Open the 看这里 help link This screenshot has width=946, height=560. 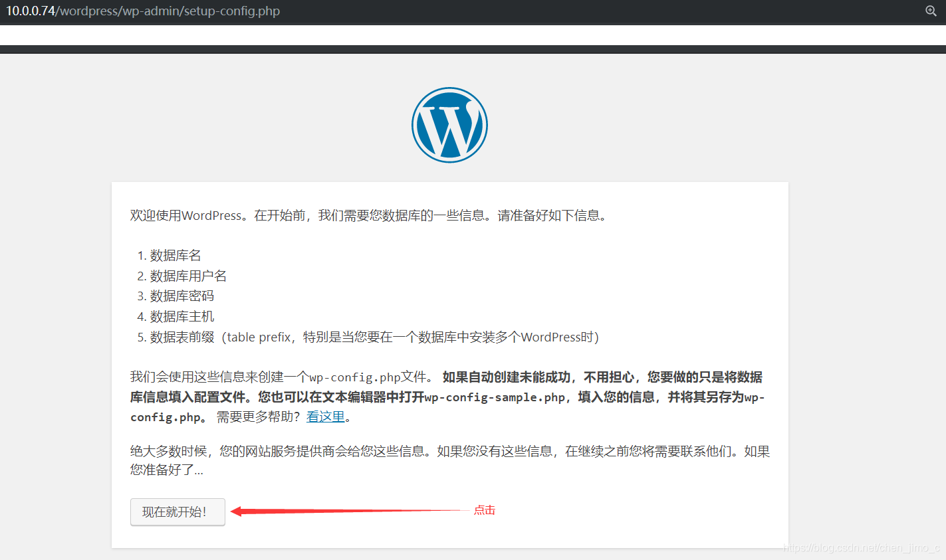point(326,417)
